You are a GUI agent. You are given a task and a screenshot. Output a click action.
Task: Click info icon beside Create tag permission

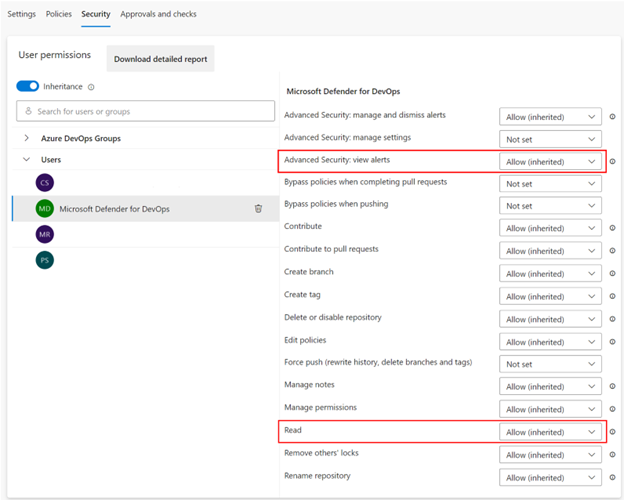[x=612, y=296]
